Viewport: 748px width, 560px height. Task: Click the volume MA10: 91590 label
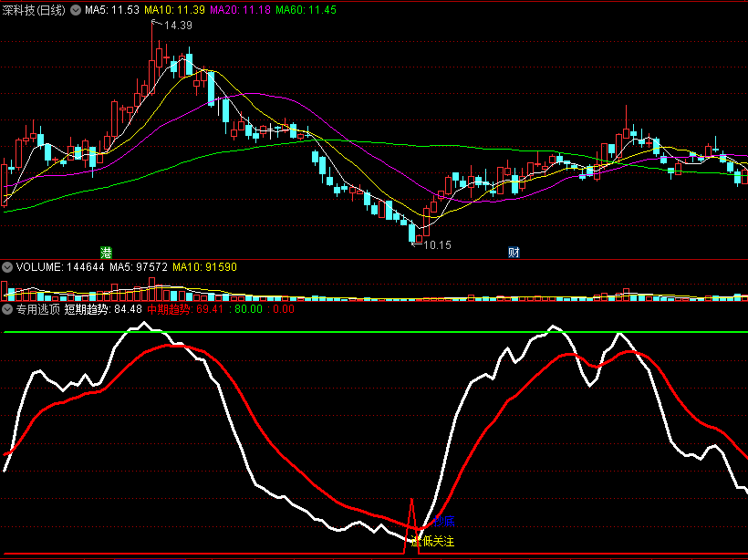coord(204,267)
